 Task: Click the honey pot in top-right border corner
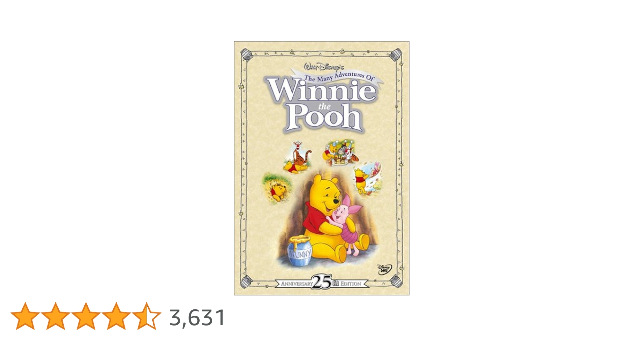coord(396,54)
